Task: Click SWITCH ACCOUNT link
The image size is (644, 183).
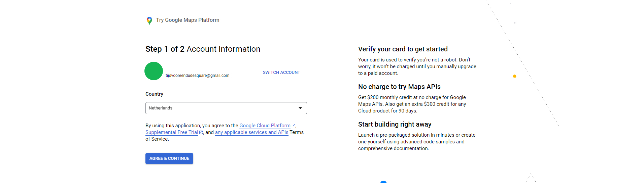Action: click(x=281, y=73)
